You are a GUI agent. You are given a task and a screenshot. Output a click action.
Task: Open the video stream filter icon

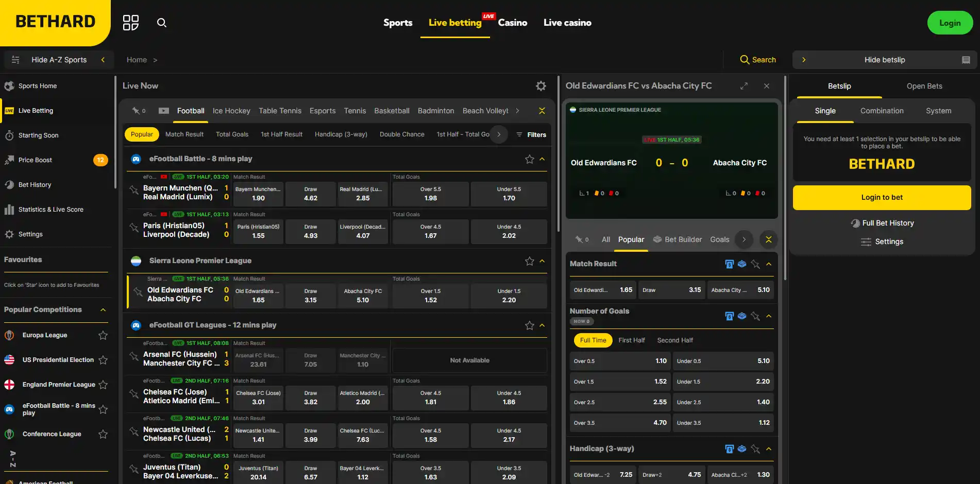163,111
